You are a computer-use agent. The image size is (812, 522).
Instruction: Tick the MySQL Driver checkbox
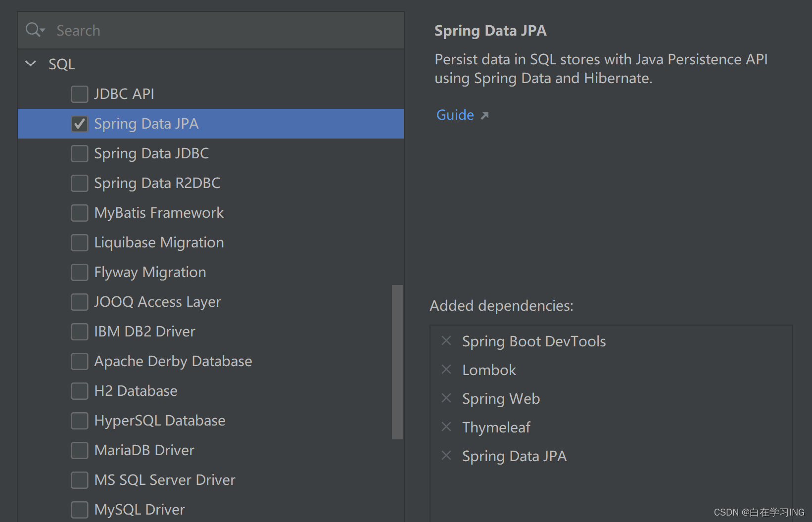(80, 510)
